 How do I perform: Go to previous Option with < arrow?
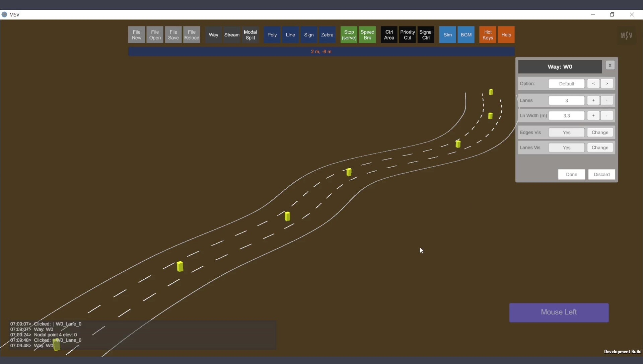click(x=593, y=84)
